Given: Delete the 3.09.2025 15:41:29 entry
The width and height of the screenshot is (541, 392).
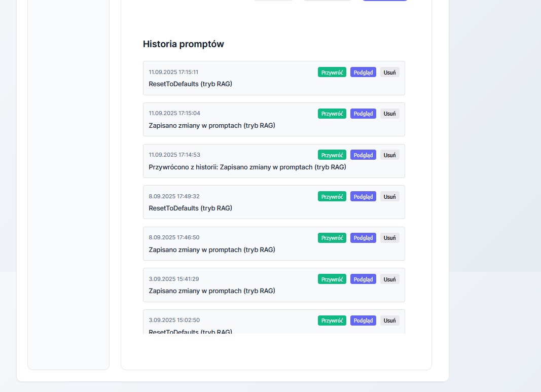Looking at the screenshot, I should click(389, 279).
